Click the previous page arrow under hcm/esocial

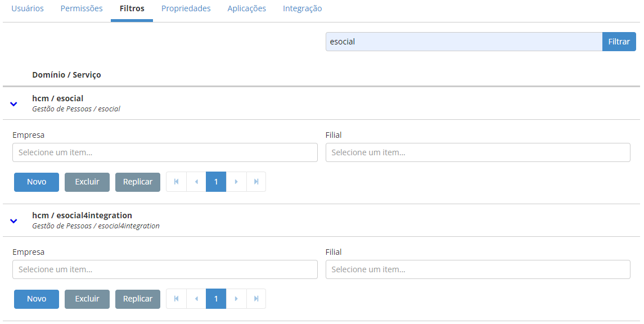tap(196, 181)
